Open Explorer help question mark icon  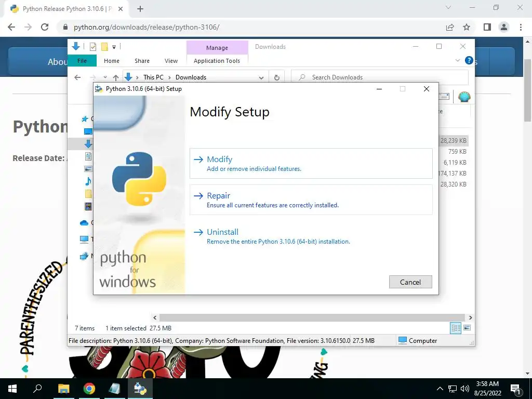click(469, 60)
